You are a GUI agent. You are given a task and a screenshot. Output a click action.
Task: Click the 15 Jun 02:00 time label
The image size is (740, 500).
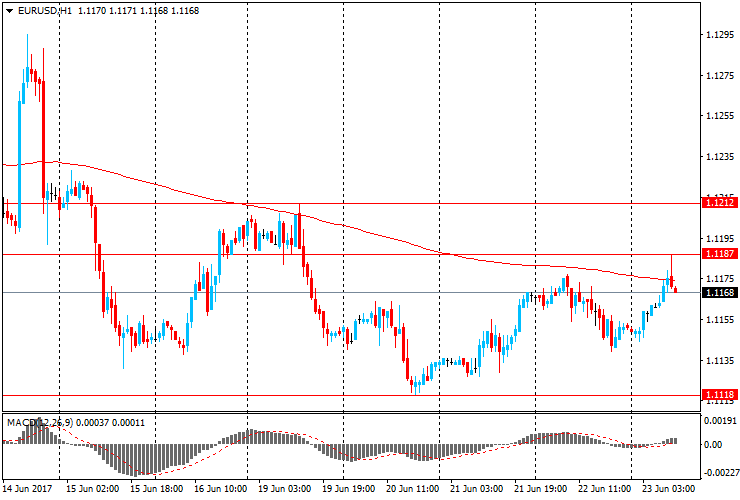point(92,488)
